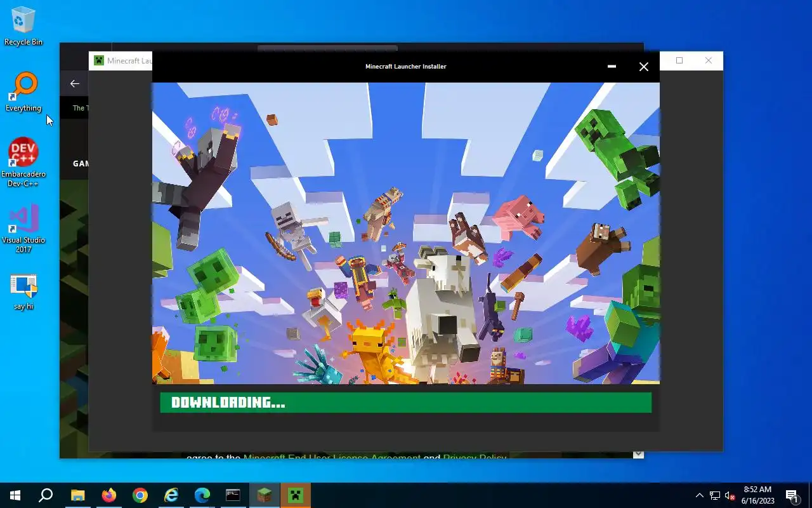Switch to the Minecraft creeper taskbar item
Viewport: 812px width, 508px height.
296,495
